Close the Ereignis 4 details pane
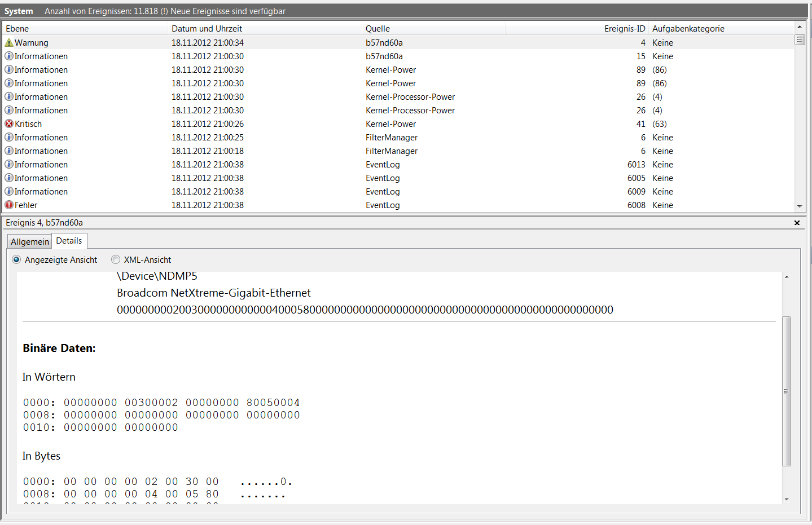Viewport: 812px width, 525px height. (797, 223)
